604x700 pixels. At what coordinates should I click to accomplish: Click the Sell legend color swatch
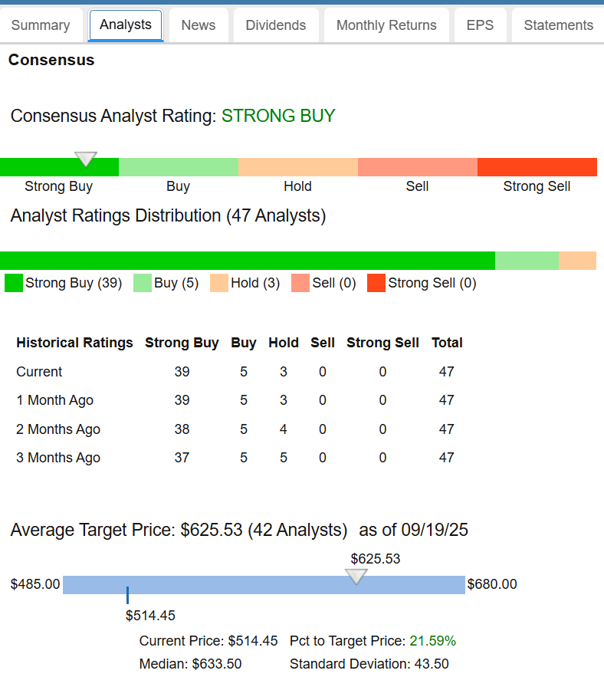[x=300, y=283]
